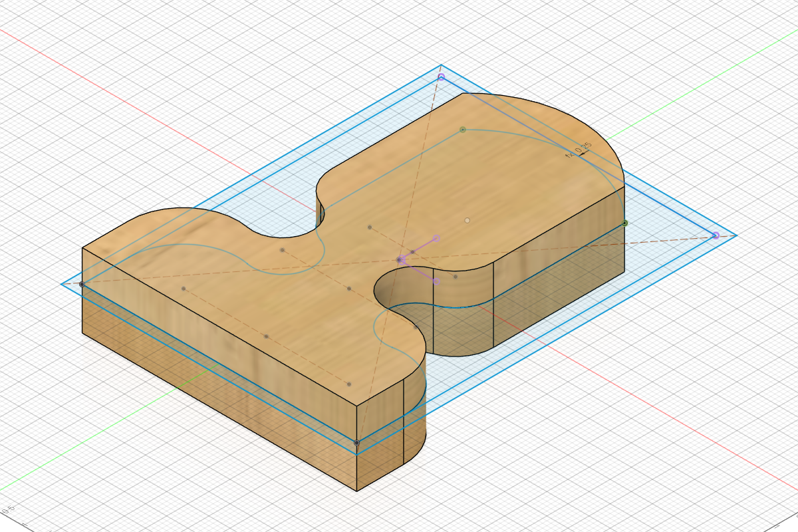Click the upper purple handle endpoint near the origin
Image resolution: width=798 pixels, height=532 pixels.
(x=437, y=238)
